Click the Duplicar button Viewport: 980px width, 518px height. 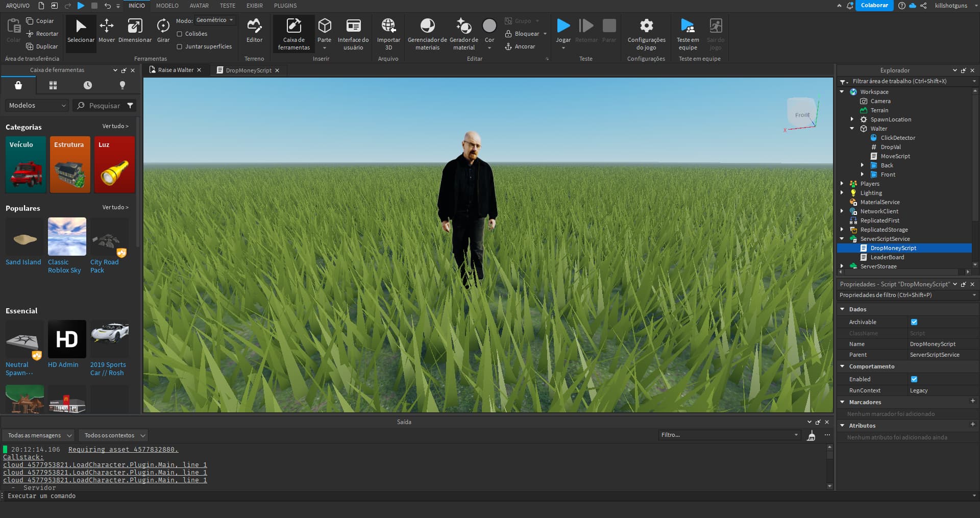[42, 46]
